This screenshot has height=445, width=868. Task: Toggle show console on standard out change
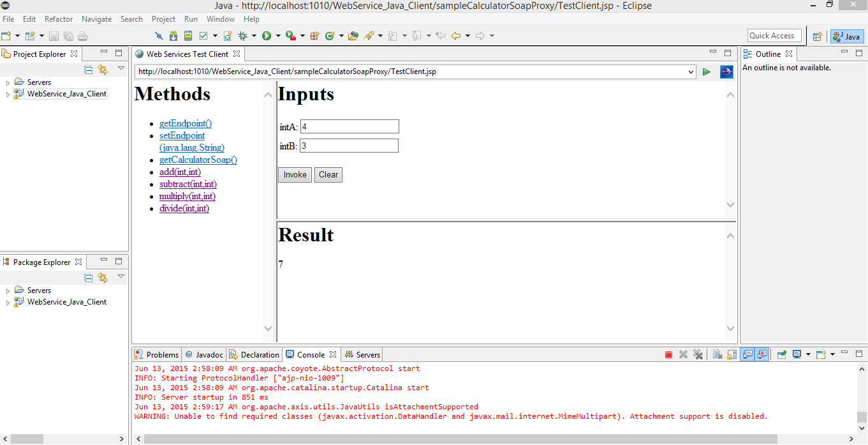point(747,354)
